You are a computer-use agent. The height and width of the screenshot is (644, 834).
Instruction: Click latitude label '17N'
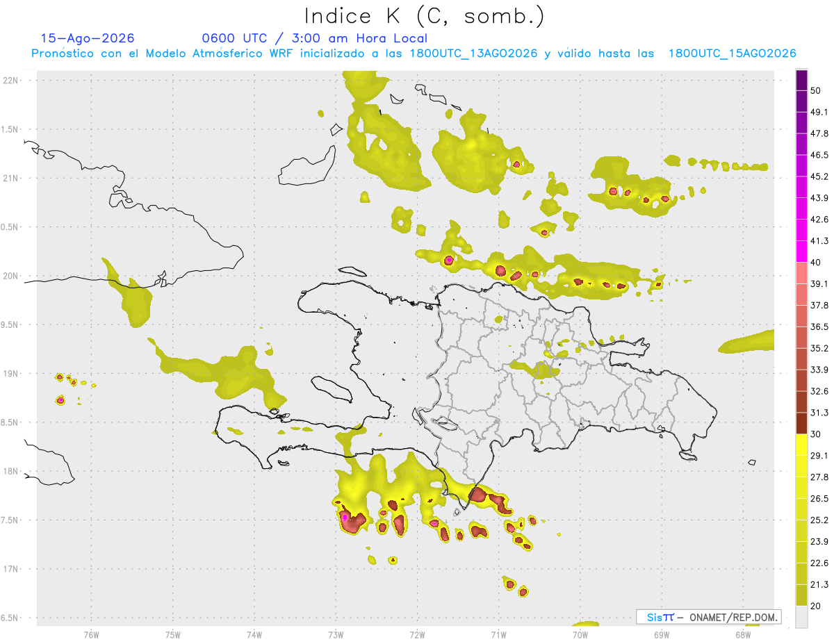(10, 569)
